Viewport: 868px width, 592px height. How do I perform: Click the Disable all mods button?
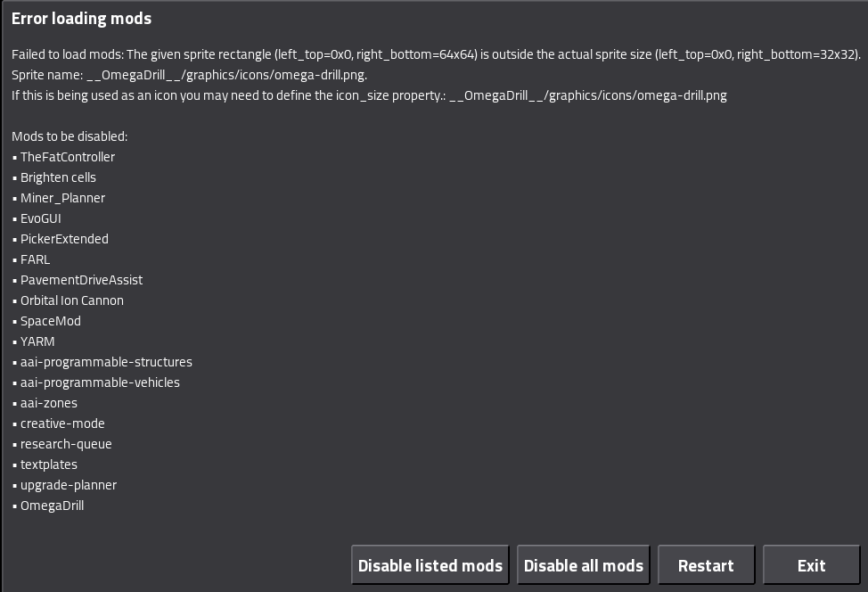[584, 565]
